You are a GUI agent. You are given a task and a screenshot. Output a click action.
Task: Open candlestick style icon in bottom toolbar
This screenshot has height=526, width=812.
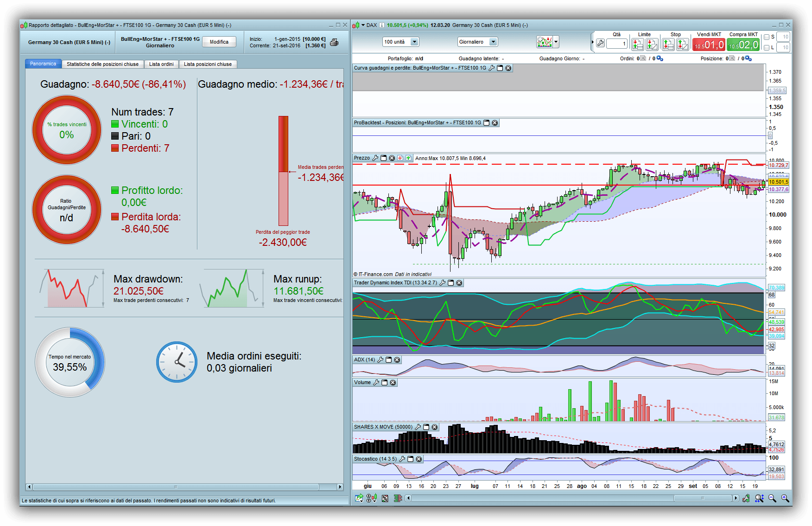(x=372, y=498)
